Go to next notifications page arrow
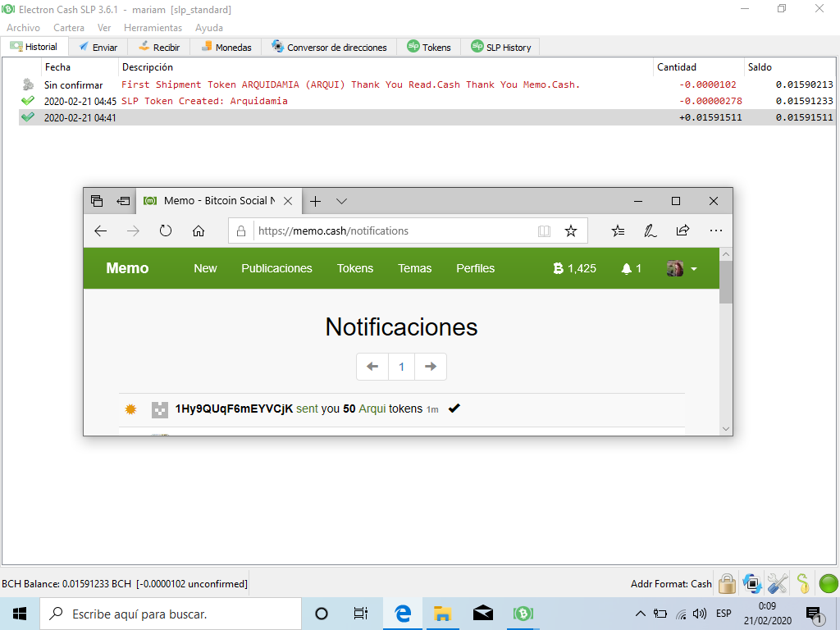Viewport: 840px width, 630px height. pyautogui.click(x=431, y=367)
